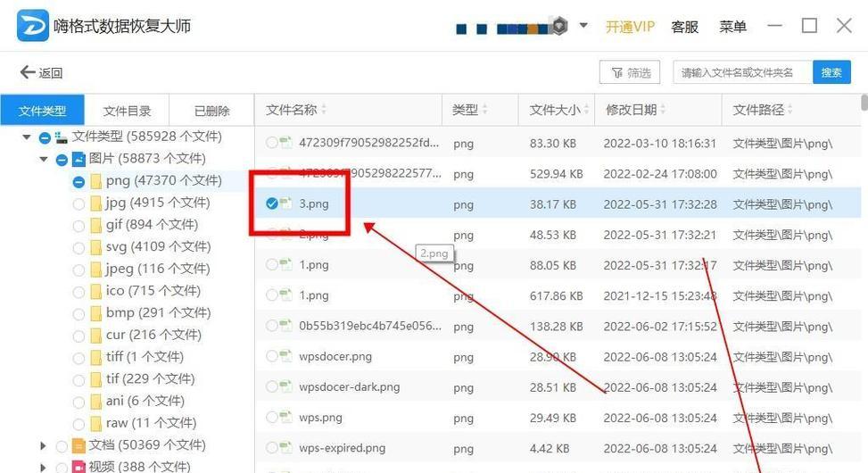
Task: Select the jpeg folder icon
Action: click(95, 270)
